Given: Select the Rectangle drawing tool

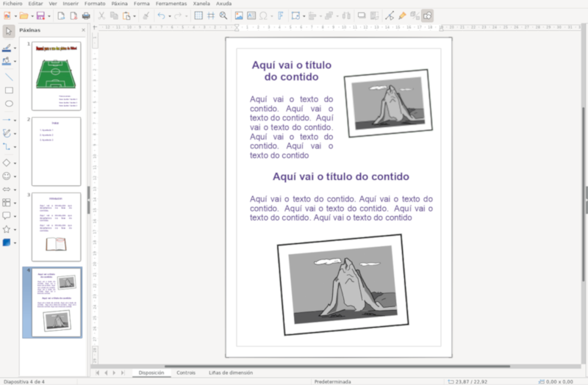Looking at the screenshot, I should [9, 90].
